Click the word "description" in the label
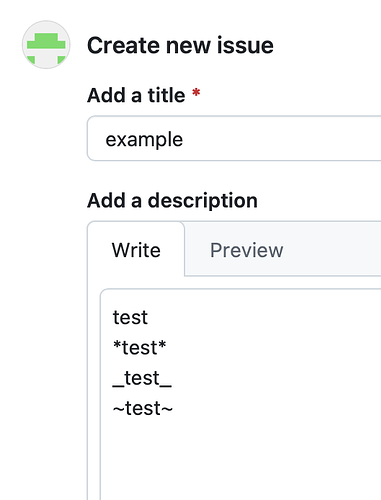 203,201
